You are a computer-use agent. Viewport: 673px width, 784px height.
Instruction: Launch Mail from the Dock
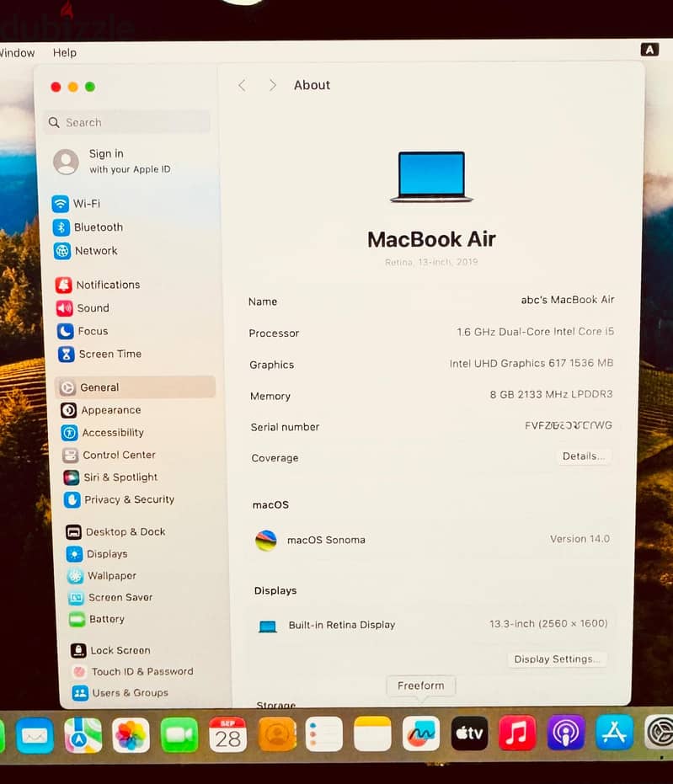pyautogui.click(x=35, y=735)
